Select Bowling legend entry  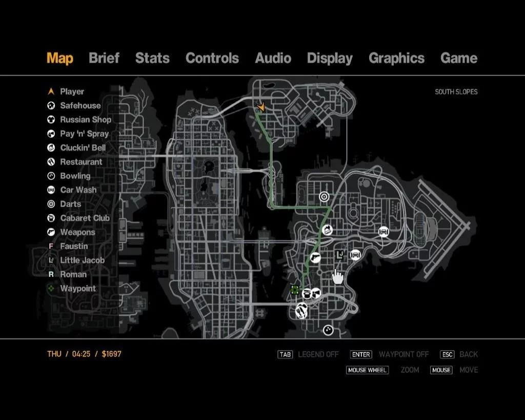click(x=69, y=176)
